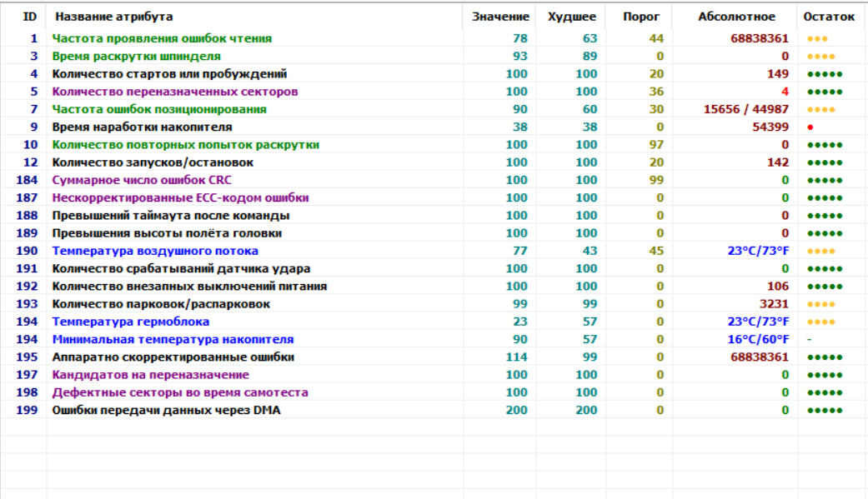Click the green dots for Ошибки передачи данных через DMA

pos(825,411)
